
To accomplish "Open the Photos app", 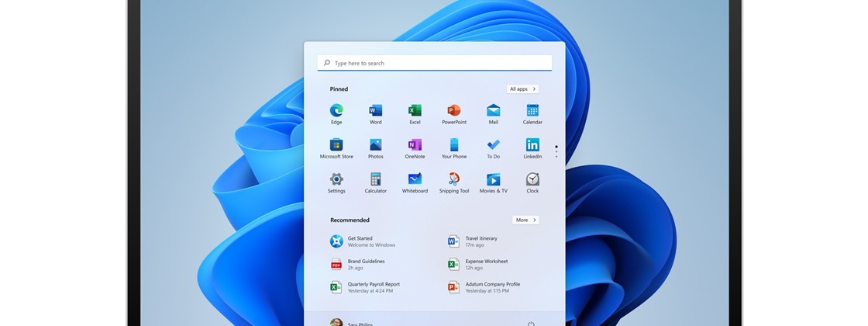I will point(375,148).
